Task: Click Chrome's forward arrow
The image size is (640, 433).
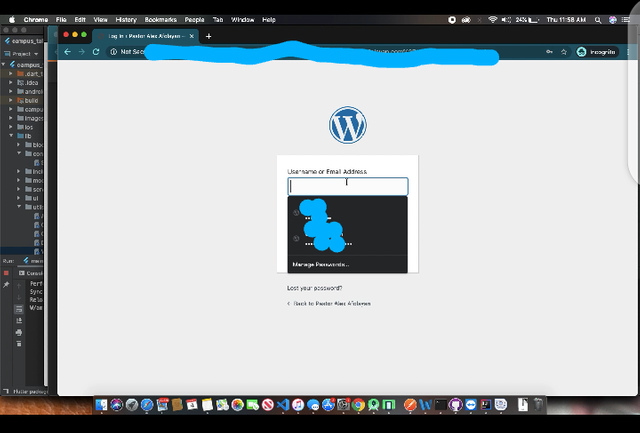Action: point(82,52)
